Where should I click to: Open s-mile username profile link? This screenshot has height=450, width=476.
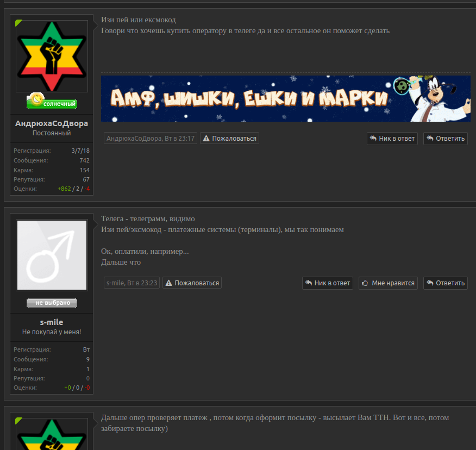[x=52, y=322]
